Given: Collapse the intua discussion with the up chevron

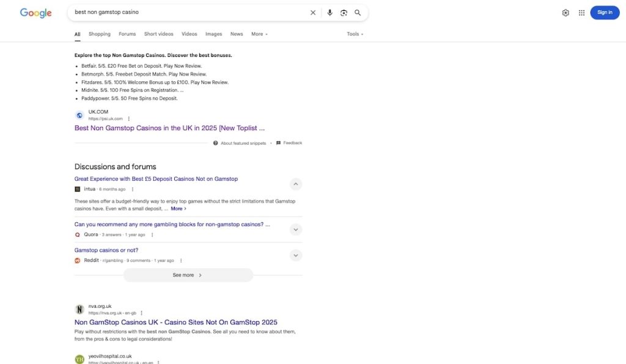Looking at the screenshot, I should click(295, 183).
